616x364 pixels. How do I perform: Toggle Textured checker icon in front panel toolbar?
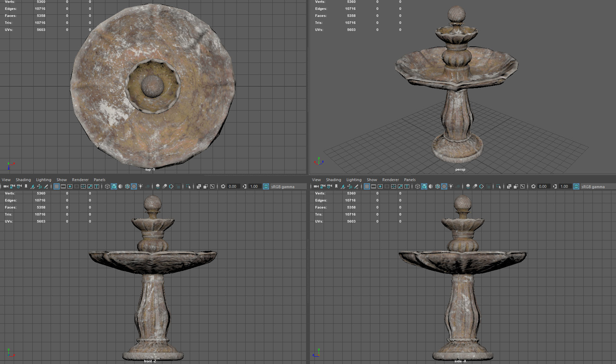point(134,186)
